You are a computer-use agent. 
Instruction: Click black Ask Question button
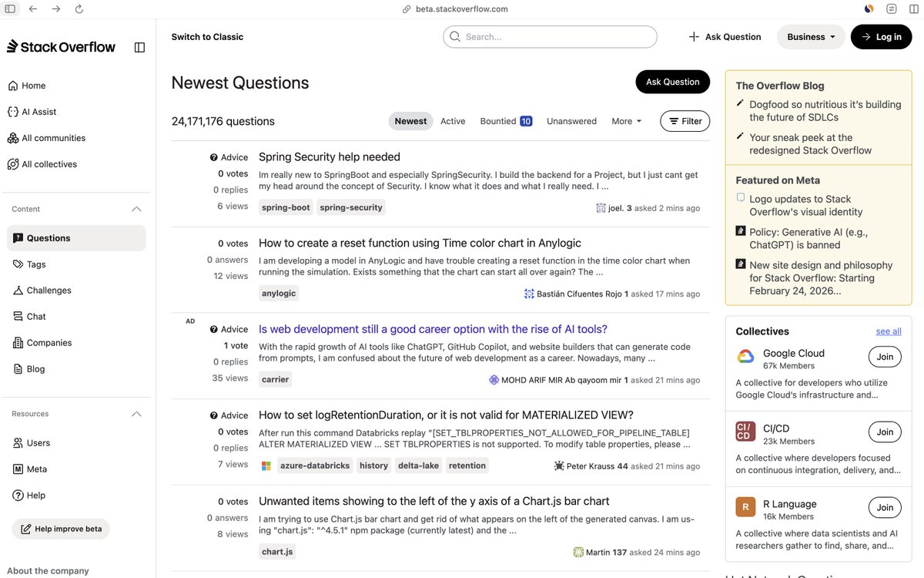click(672, 82)
